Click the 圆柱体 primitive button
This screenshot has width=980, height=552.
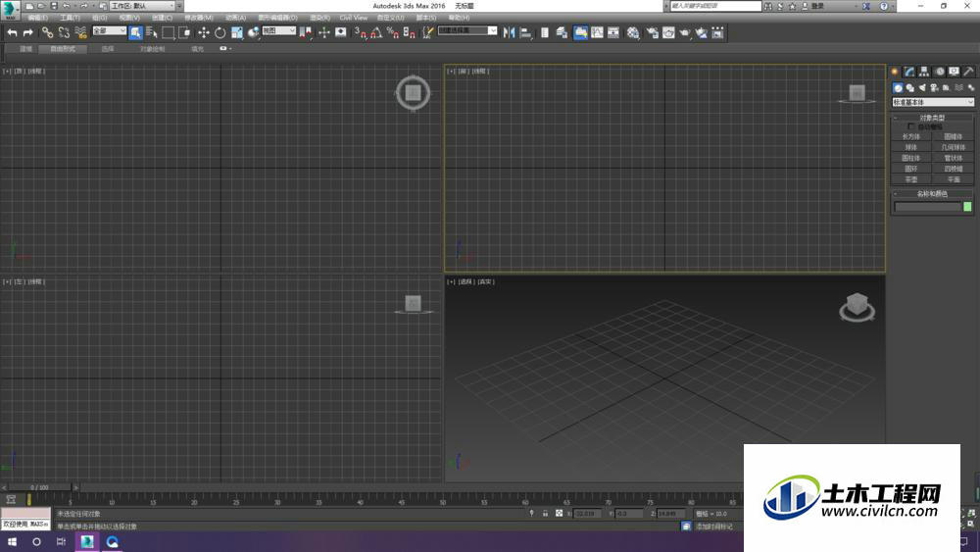pos(911,158)
